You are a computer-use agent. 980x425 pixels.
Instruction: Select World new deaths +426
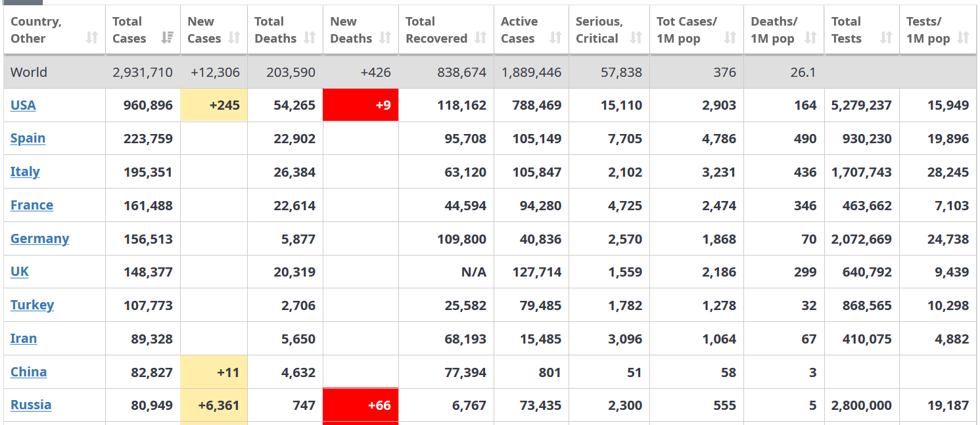[x=376, y=72]
